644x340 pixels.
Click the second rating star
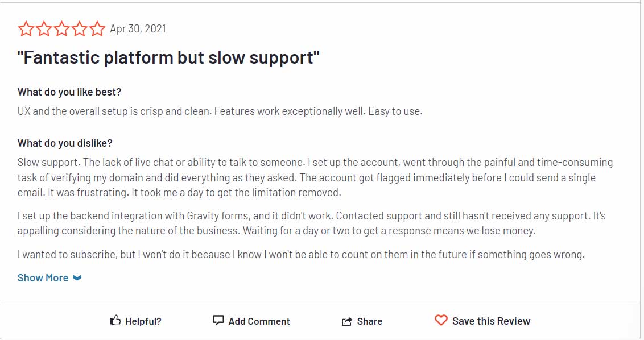click(x=44, y=29)
